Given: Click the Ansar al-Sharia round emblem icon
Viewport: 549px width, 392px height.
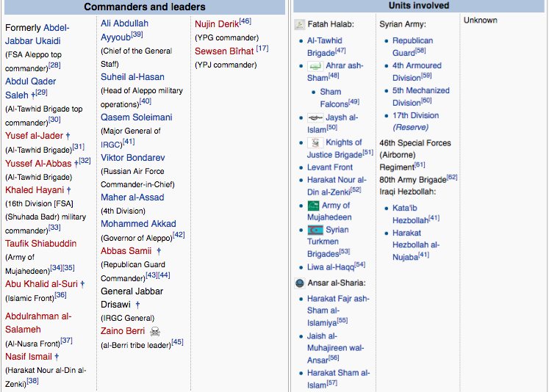Looking at the screenshot, I should [299, 283].
